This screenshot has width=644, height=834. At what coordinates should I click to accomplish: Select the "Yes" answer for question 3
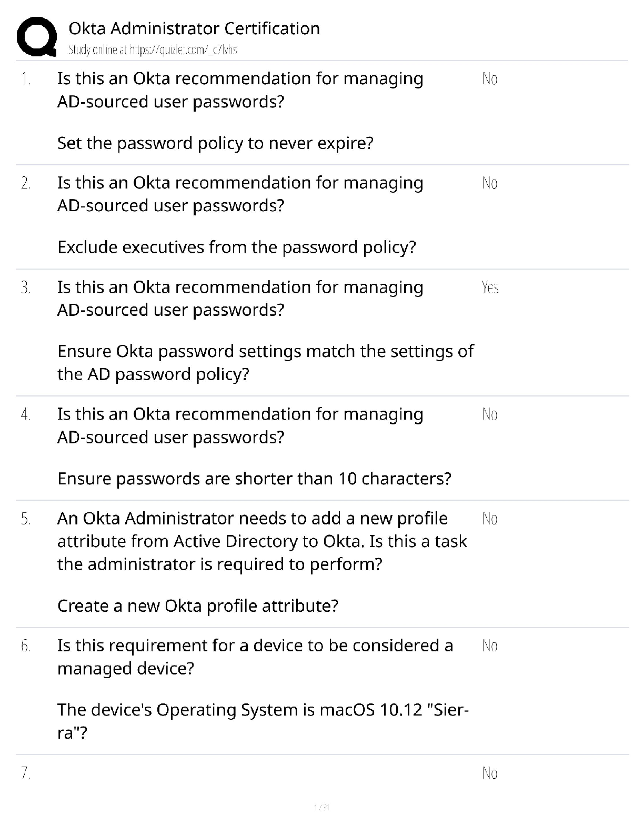tap(490, 287)
